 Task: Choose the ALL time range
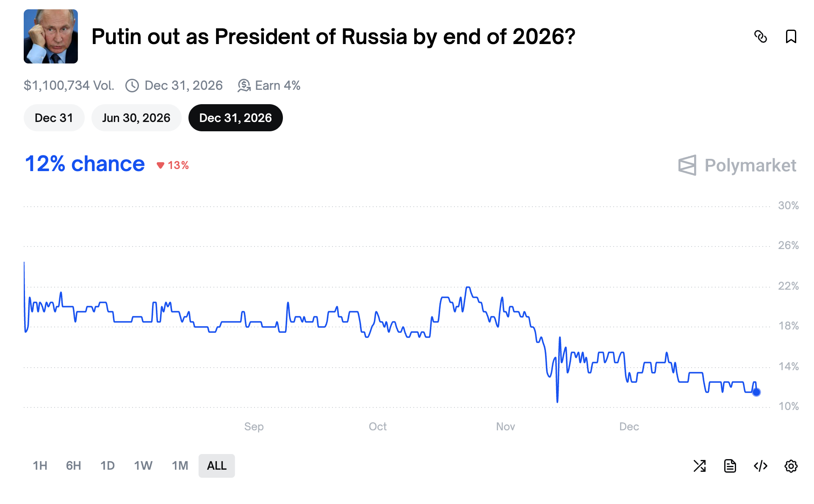(216, 466)
